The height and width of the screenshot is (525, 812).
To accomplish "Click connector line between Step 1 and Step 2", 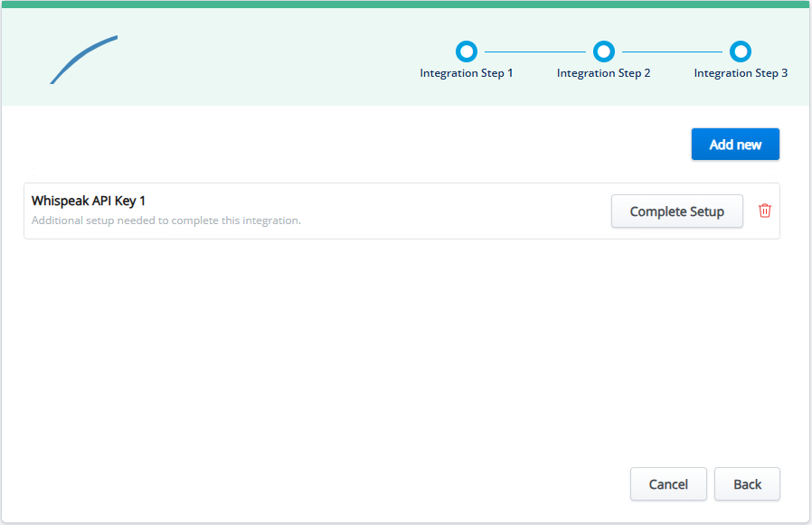I will coord(534,52).
